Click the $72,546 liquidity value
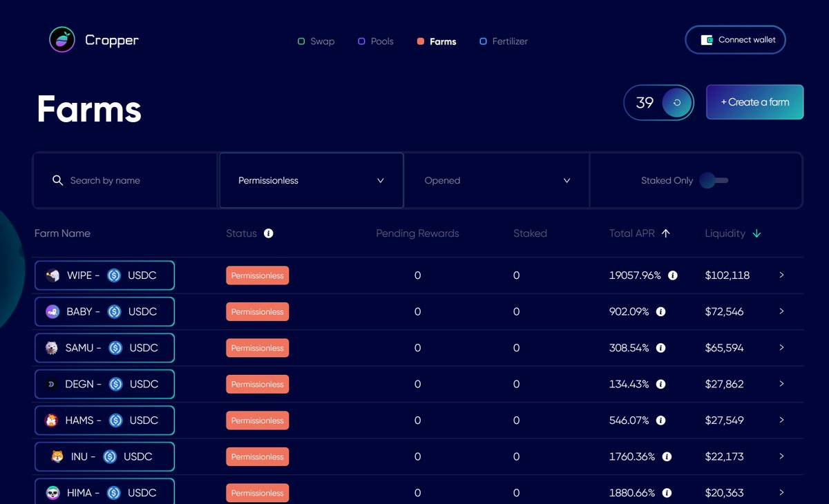Image resolution: width=829 pixels, height=504 pixels. coord(724,312)
